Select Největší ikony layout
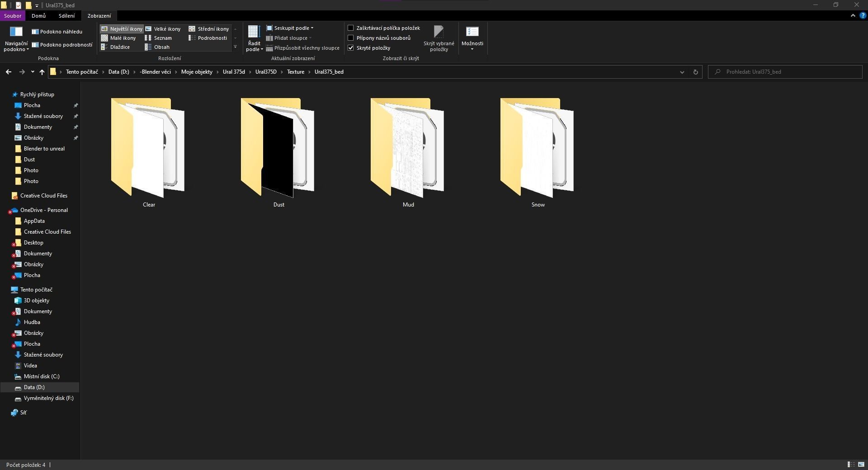Viewport: 868px width, 470px height. [122, 29]
